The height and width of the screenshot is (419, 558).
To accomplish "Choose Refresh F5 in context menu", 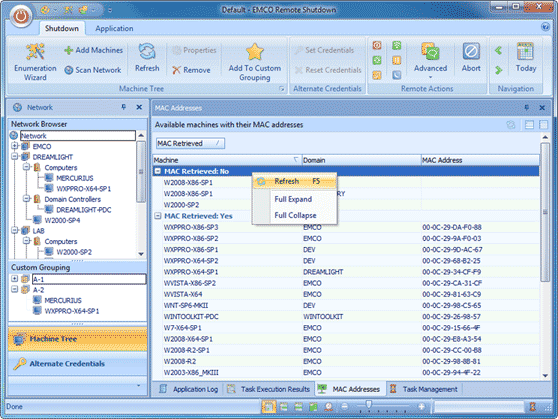I will 295,181.
